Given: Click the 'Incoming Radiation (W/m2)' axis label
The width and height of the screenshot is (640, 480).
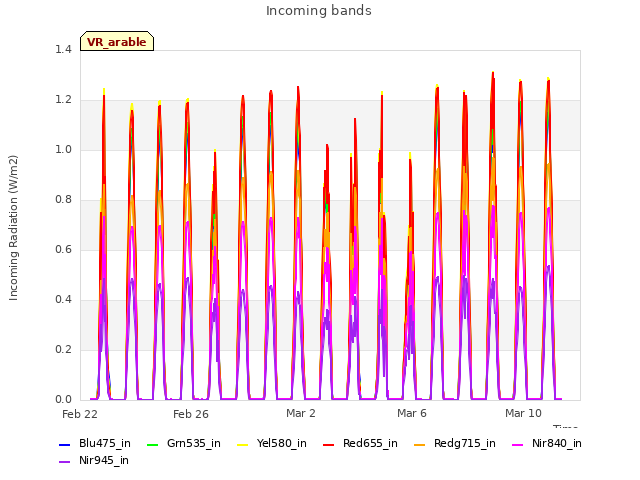Looking at the screenshot, I should coord(13,228).
